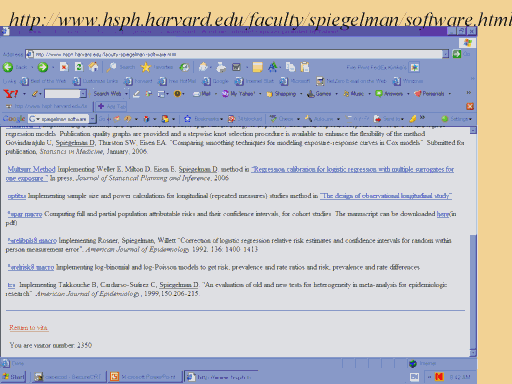The width and height of the screenshot is (512, 384).
Task: Click the Windows Start button
Action: pos(14,377)
